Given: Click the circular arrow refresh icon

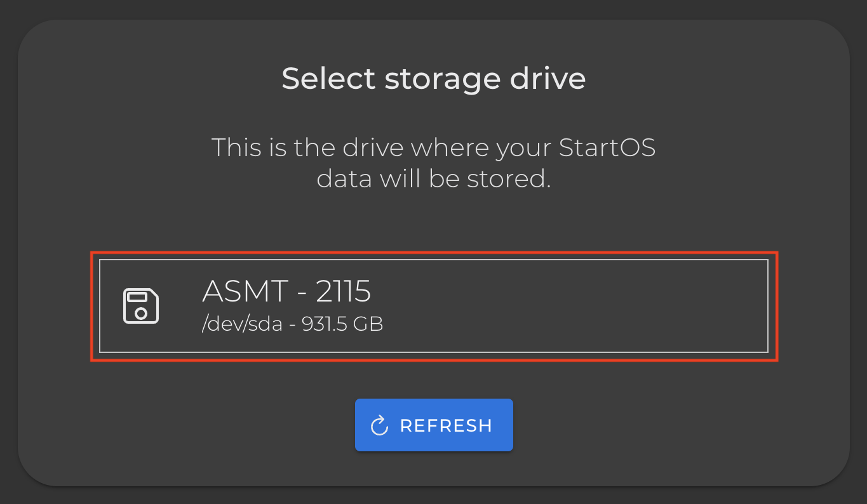Looking at the screenshot, I should [379, 425].
